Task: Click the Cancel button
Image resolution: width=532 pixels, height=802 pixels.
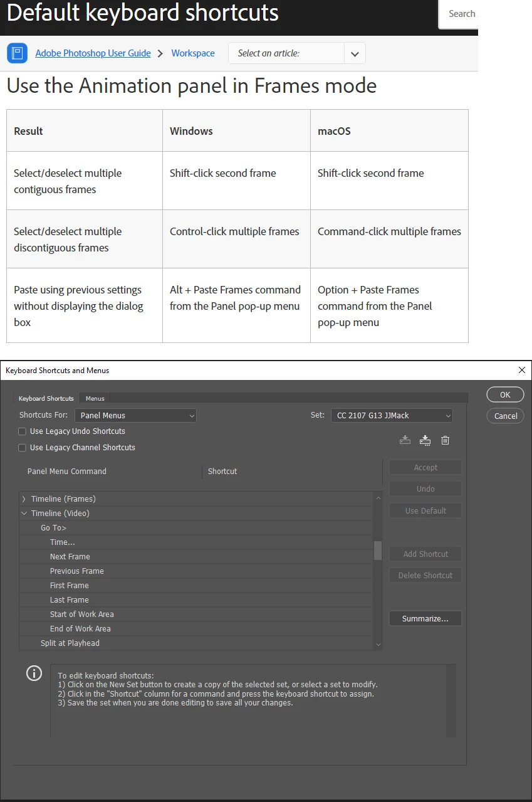Action: click(505, 416)
